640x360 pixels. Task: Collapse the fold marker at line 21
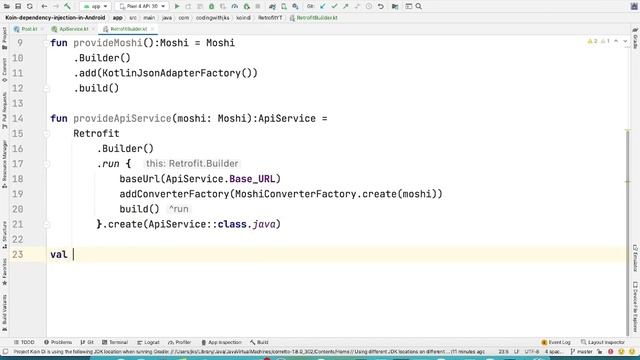pyautogui.click(x=47, y=224)
